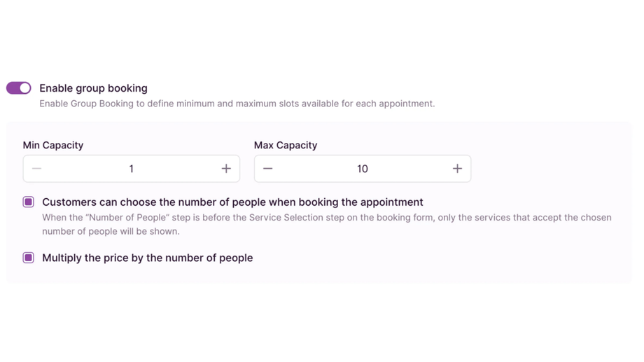Click the Multiply the price label text
Viewport: 644px width, 362px height.
[x=147, y=258]
